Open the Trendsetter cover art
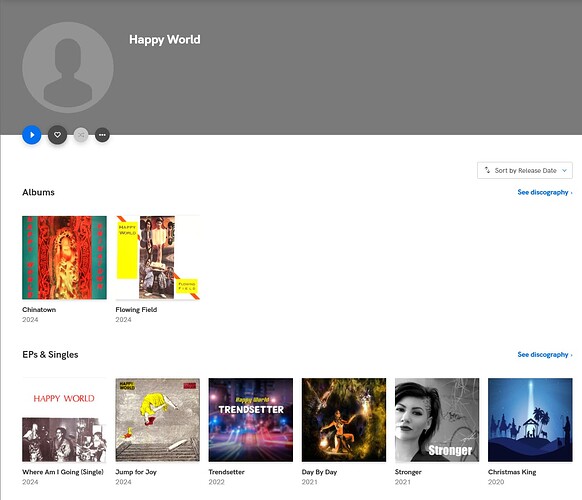This screenshot has width=582, height=500. pos(251,420)
